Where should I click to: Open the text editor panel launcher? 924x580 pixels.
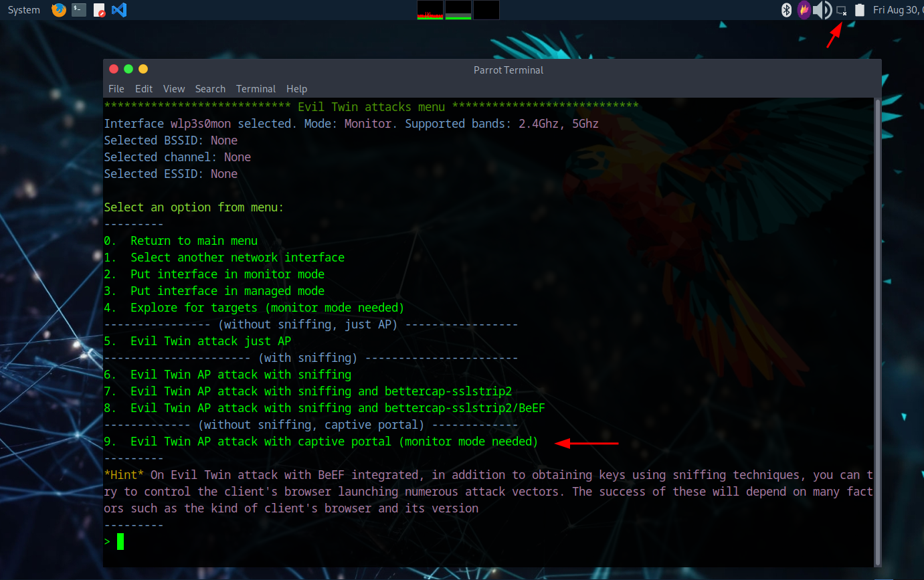pyautogui.click(x=99, y=10)
